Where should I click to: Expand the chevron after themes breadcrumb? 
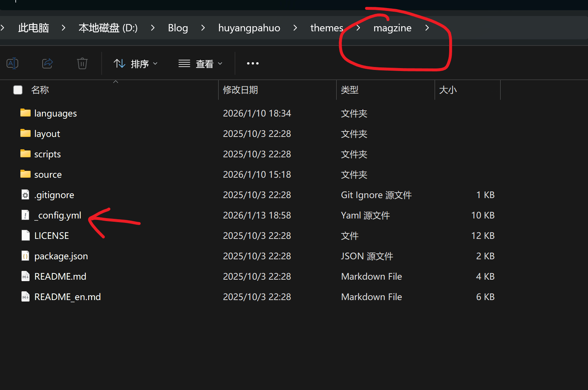[x=358, y=28]
